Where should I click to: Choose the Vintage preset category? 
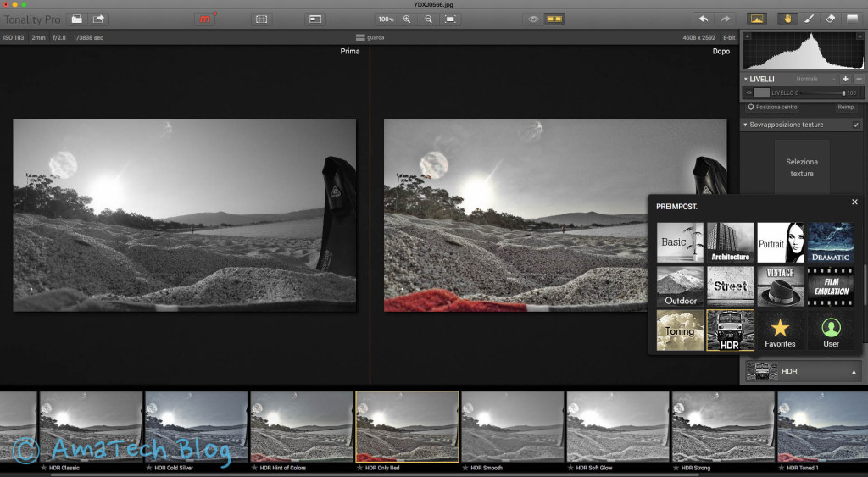pos(780,286)
